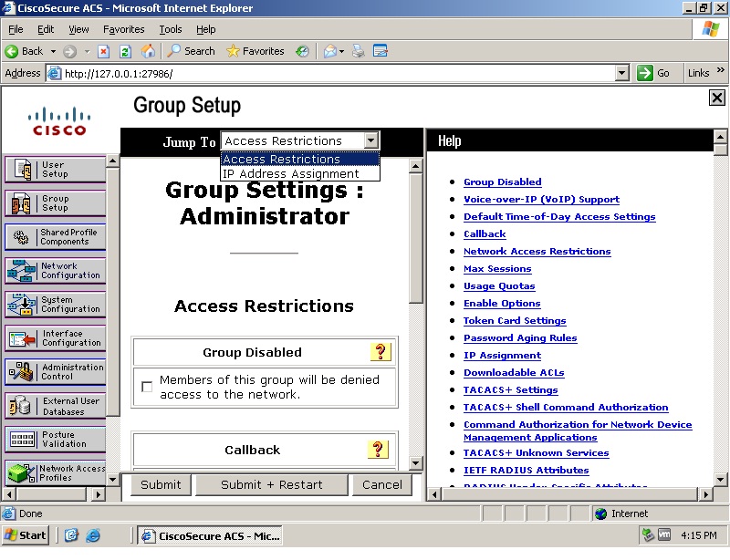Click the Go button
Viewport: 730px width, 560px height.
653,73
